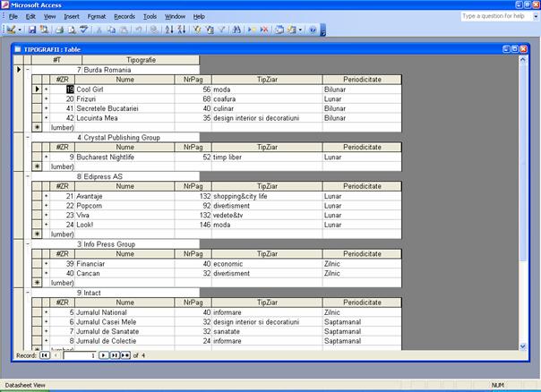541x392 pixels.
Task: Click Sort Descending in the toolbar
Action: [x=181, y=30]
